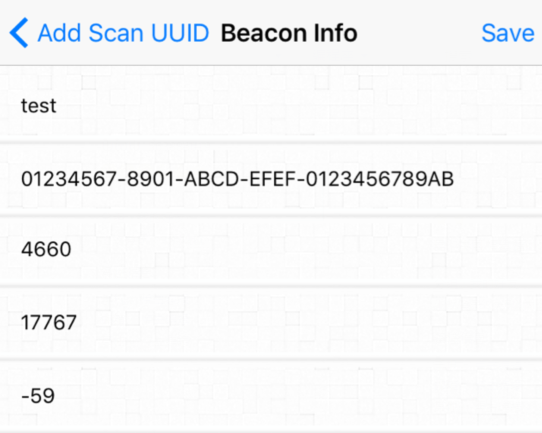Select the Beacon Info title
The image size is (542, 433).
click(x=289, y=33)
